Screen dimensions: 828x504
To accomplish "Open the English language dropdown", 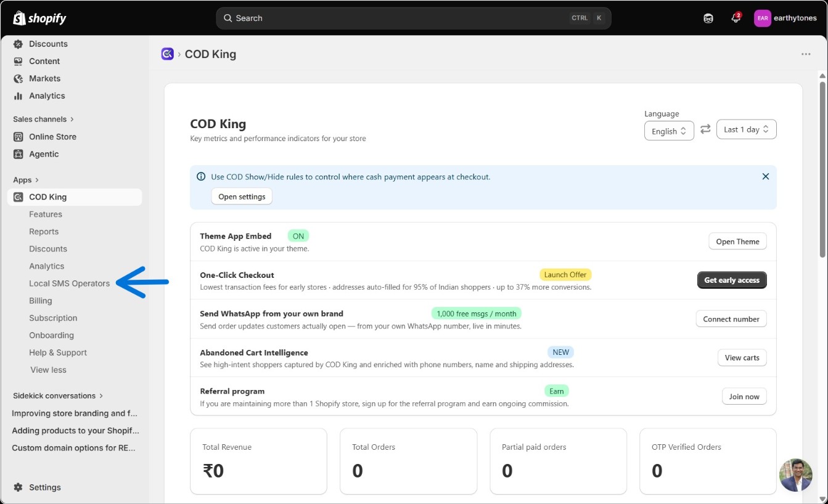I will click(x=669, y=131).
